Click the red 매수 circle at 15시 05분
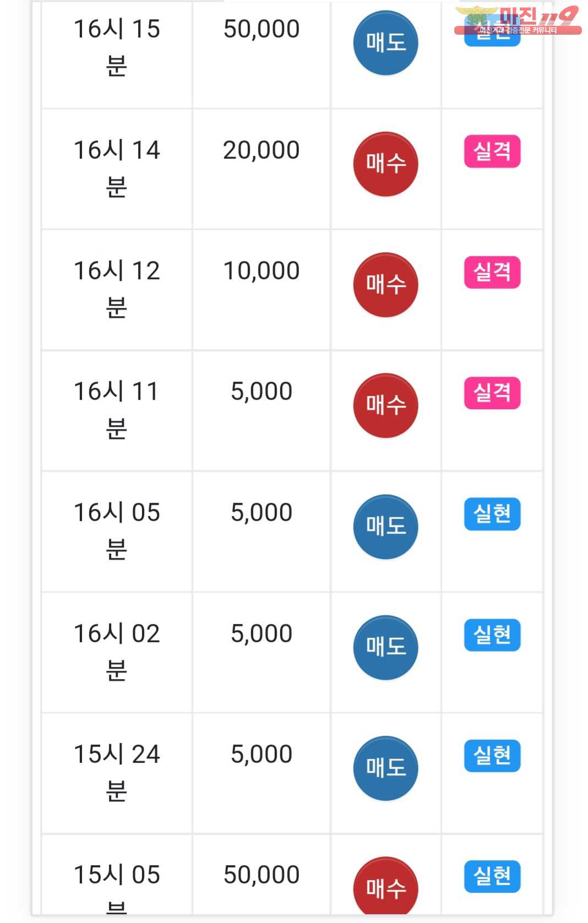 tap(385, 888)
